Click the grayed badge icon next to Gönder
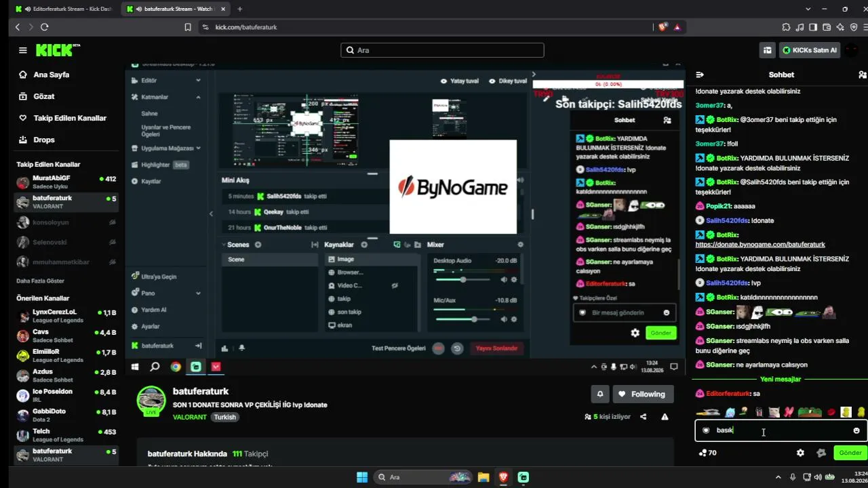The height and width of the screenshot is (488, 868). (x=821, y=453)
